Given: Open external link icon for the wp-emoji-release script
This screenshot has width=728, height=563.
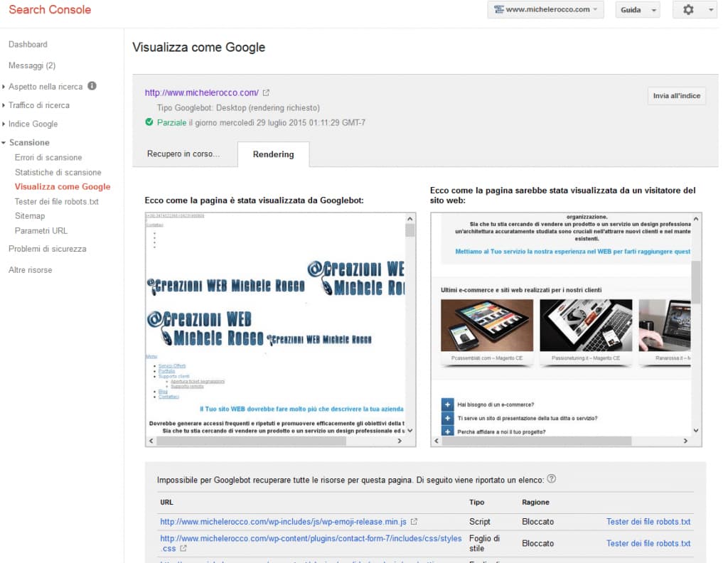Looking at the screenshot, I should coord(414,522).
